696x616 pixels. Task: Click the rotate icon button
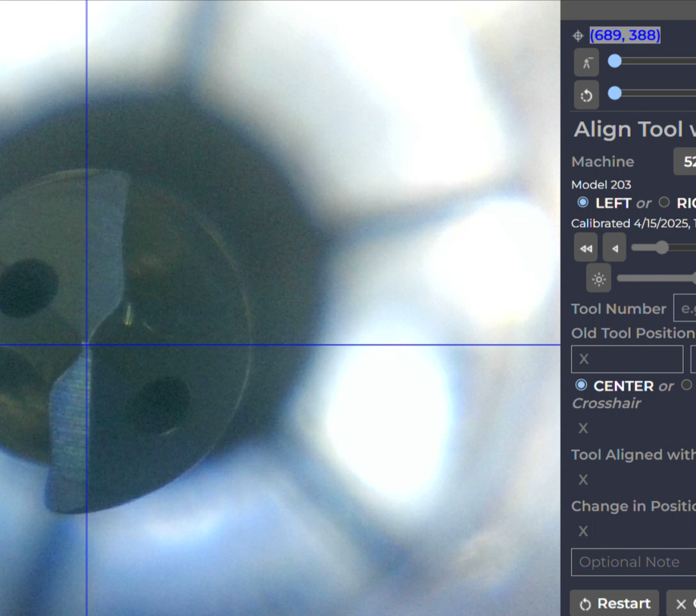[x=586, y=95]
